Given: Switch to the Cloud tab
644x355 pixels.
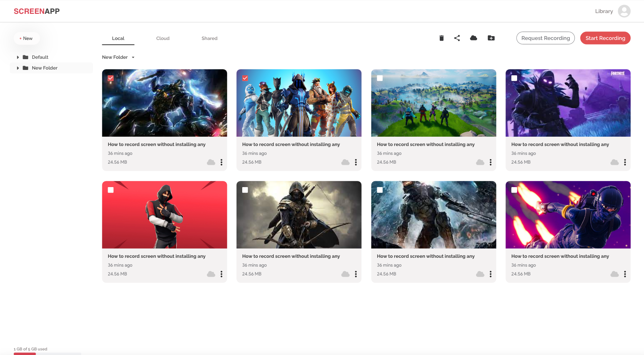Looking at the screenshot, I should (x=163, y=38).
